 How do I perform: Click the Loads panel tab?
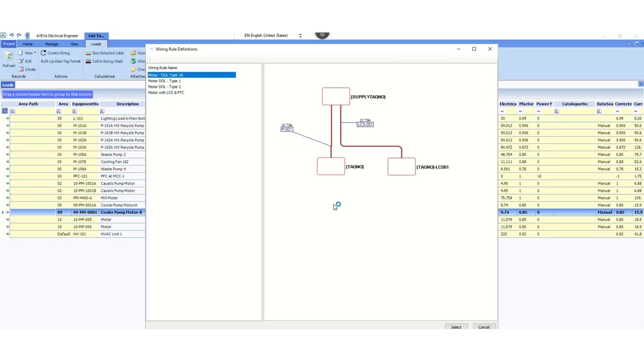click(8, 85)
